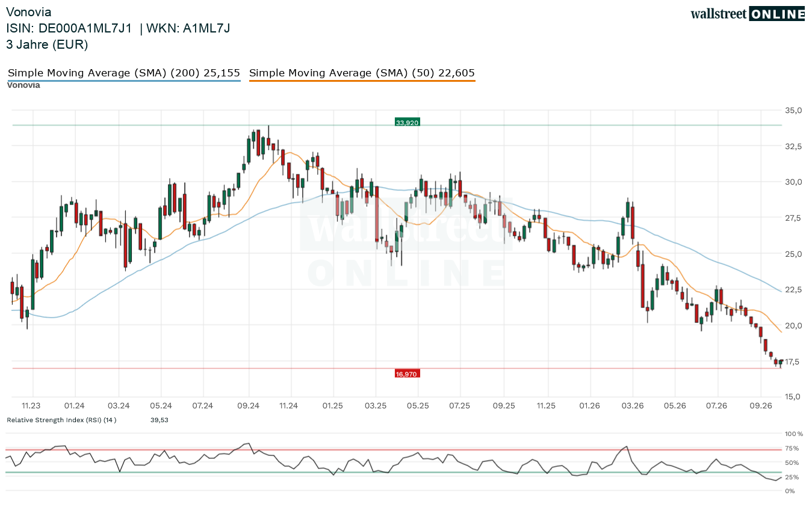Click the small Vonovia series label below legend
The height and width of the screenshot is (507, 812).
click(23, 85)
